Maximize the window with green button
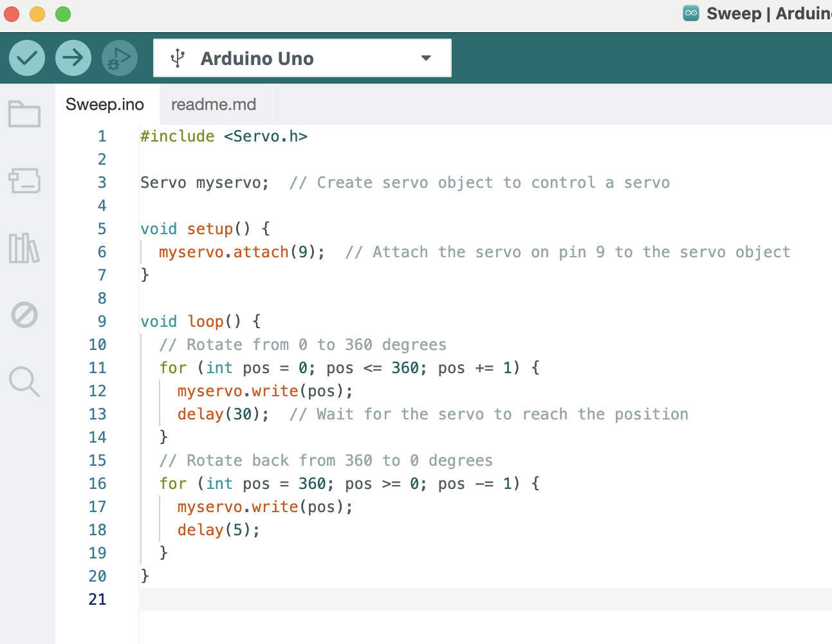 click(x=63, y=14)
